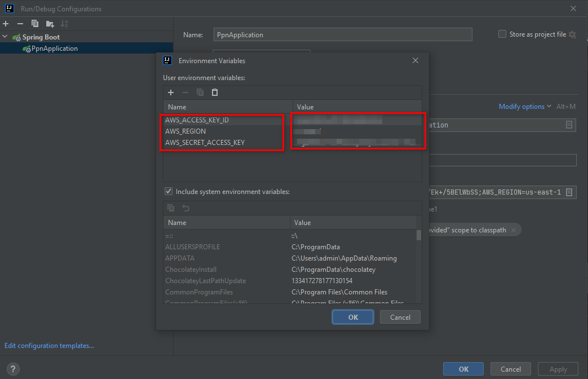Viewport: 588px width, 379px height.
Task: Select APPDATA system variable
Action: point(180,258)
